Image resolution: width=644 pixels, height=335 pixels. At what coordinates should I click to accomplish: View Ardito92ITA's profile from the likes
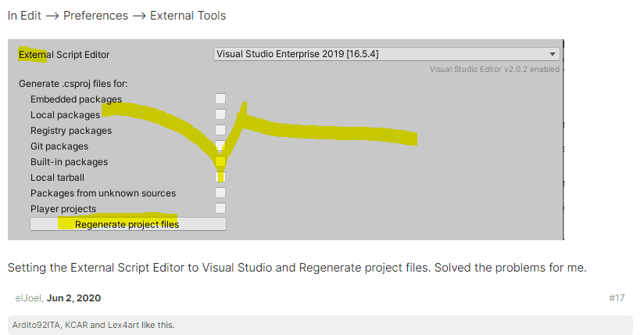[39, 325]
